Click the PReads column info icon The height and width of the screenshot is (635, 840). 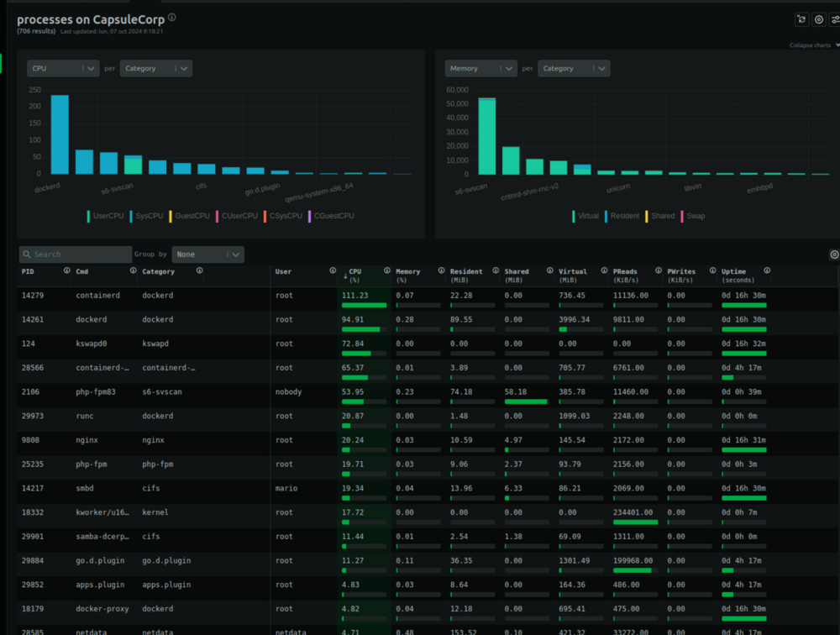click(659, 270)
